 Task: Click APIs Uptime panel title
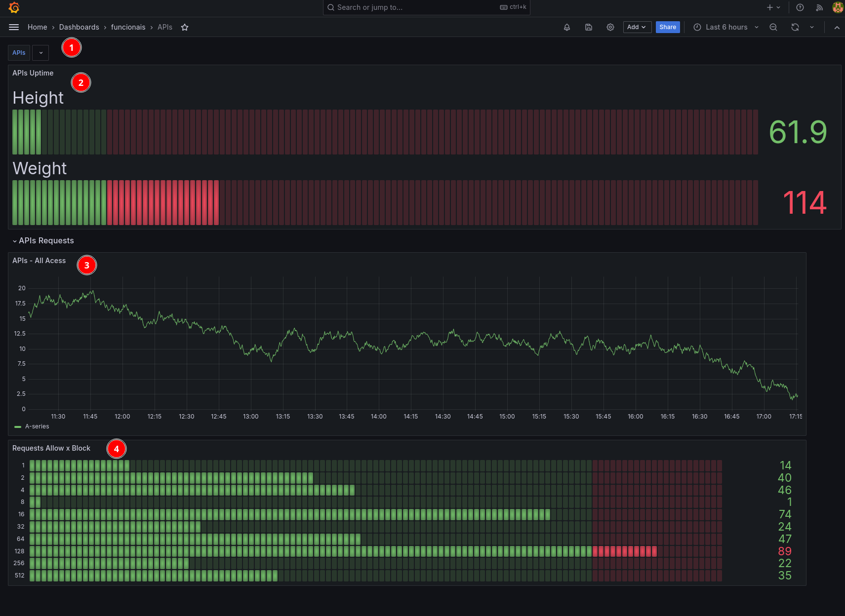pos(33,73)
